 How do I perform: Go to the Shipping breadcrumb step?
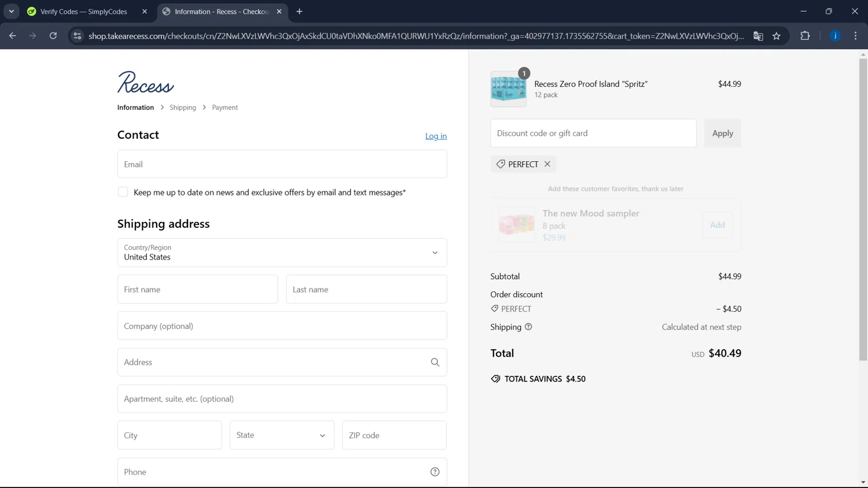[183, 108]
